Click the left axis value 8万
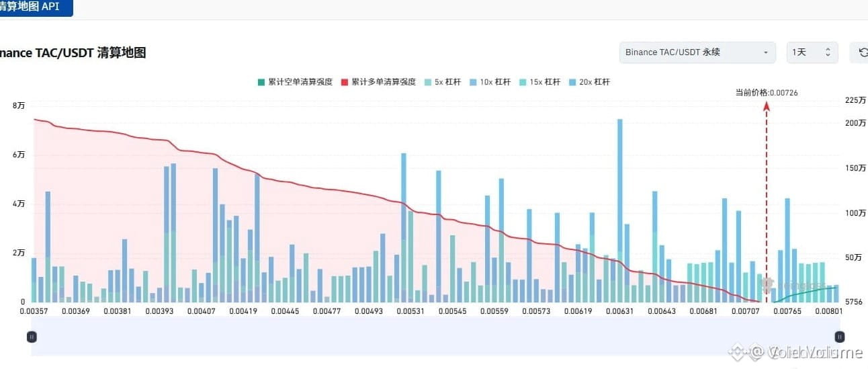868x369 pixels. pos(18,106)
